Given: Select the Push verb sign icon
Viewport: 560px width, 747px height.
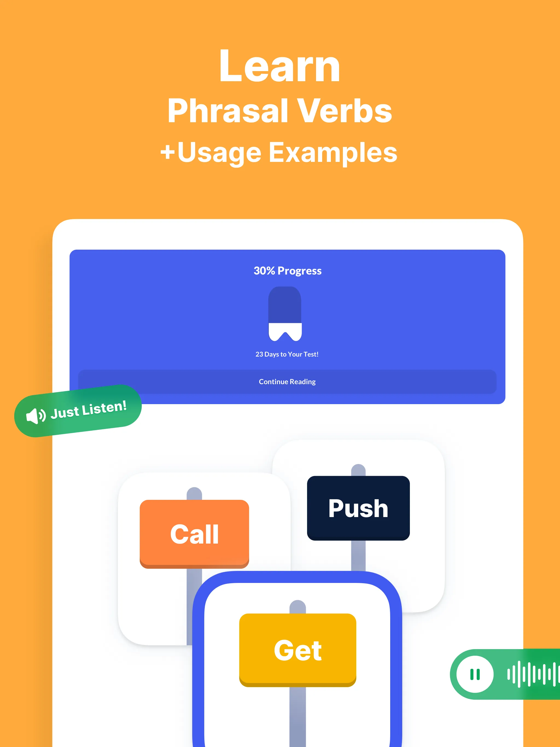Looking at the screenshot, I should point(358,507).
